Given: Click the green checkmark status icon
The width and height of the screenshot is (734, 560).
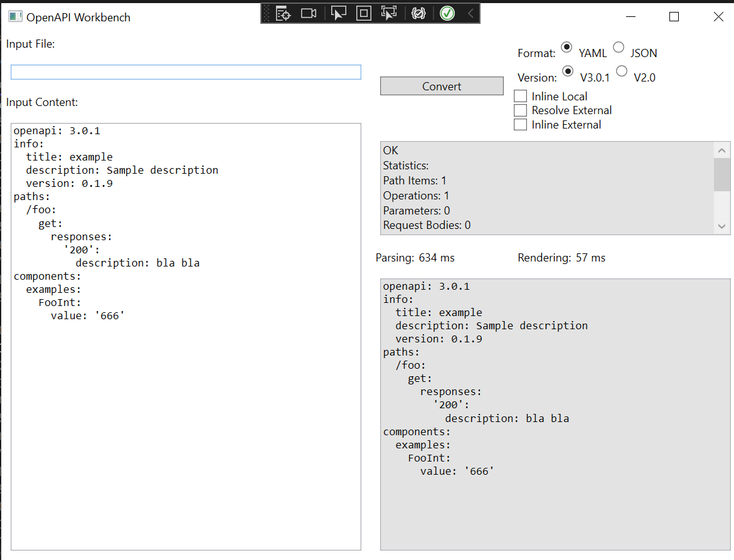Looking at the screenshot, I should pyautogui.click(x=447, y=14).
